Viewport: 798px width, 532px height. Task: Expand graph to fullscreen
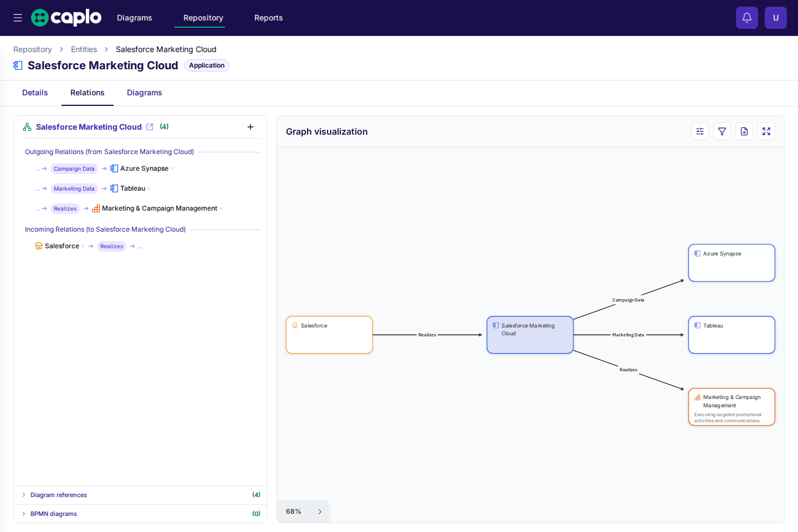(x=766, y=131)
